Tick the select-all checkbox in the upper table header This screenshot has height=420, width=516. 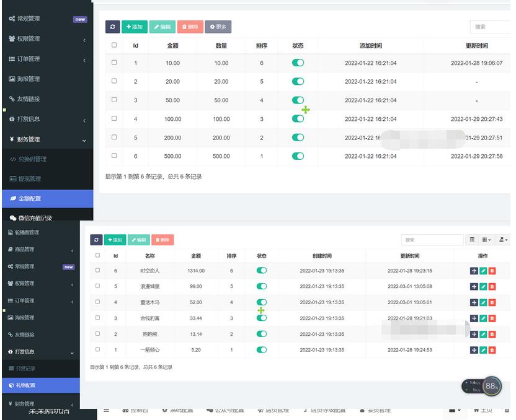click(114, 45)
